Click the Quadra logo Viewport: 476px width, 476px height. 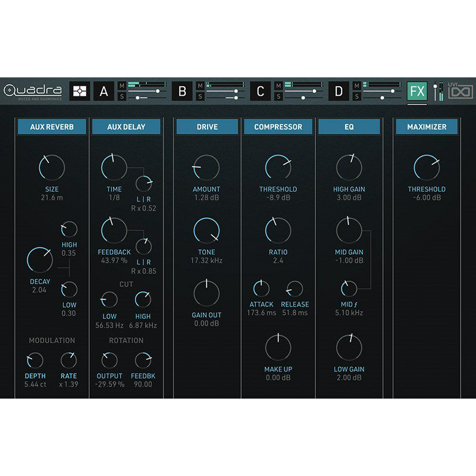point(33,91)
